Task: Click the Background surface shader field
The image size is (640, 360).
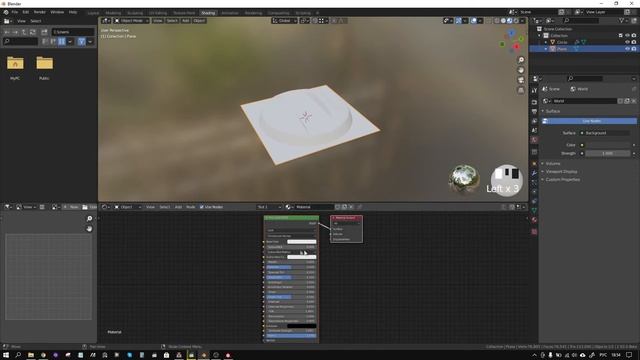Action: tap(605, 133)
